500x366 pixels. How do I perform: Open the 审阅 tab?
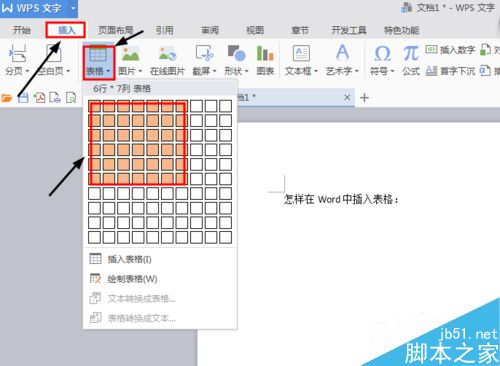click(210, 30)
